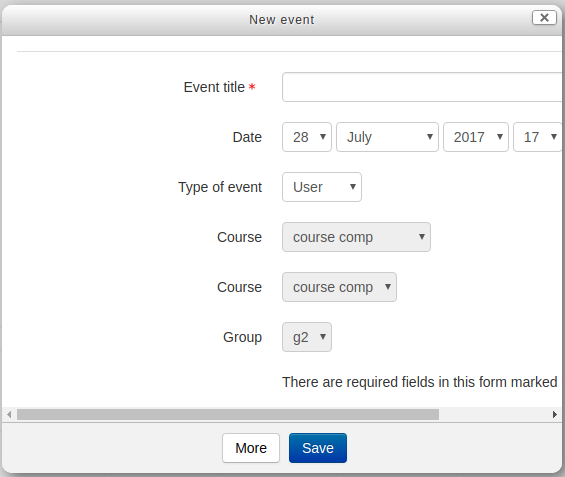Click the Date label

pos(247,137)
